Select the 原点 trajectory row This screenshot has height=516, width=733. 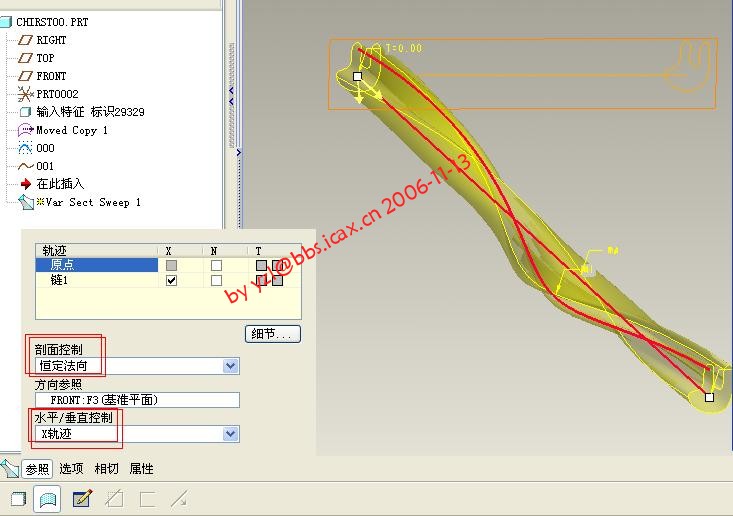97,265
